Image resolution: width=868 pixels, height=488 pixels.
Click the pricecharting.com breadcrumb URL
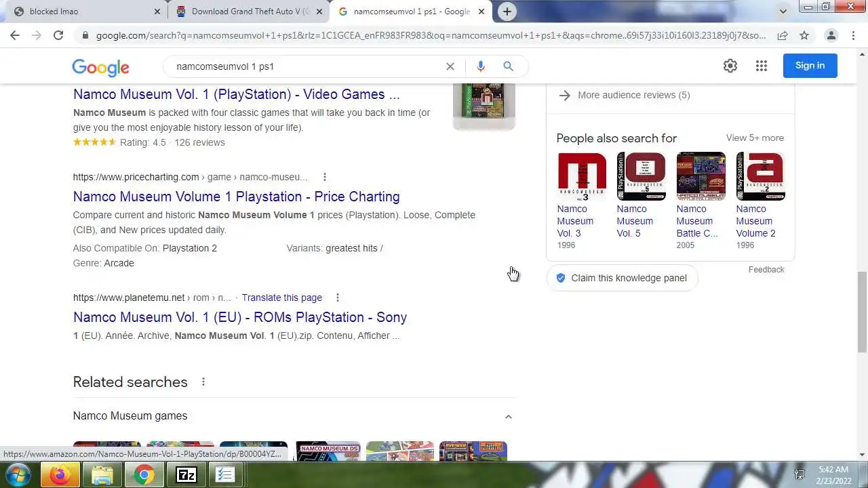(x=191, y=177)
